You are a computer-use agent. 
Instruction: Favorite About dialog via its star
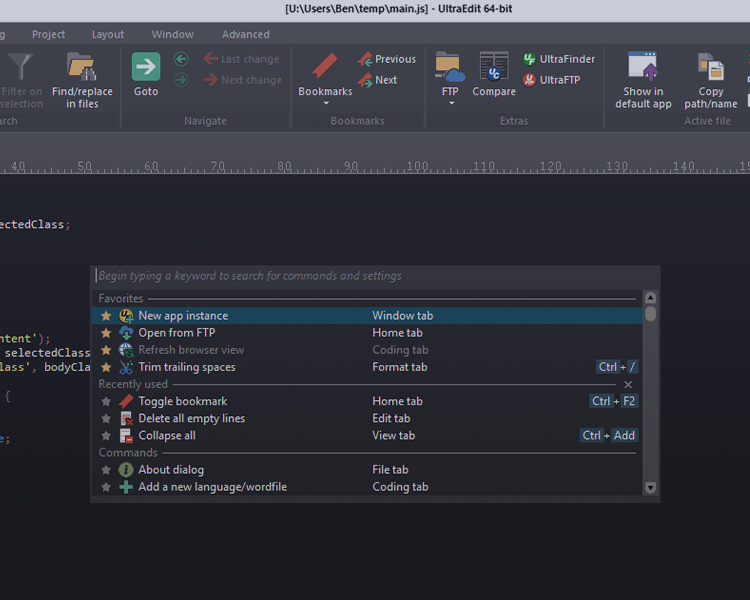[106, 470]
